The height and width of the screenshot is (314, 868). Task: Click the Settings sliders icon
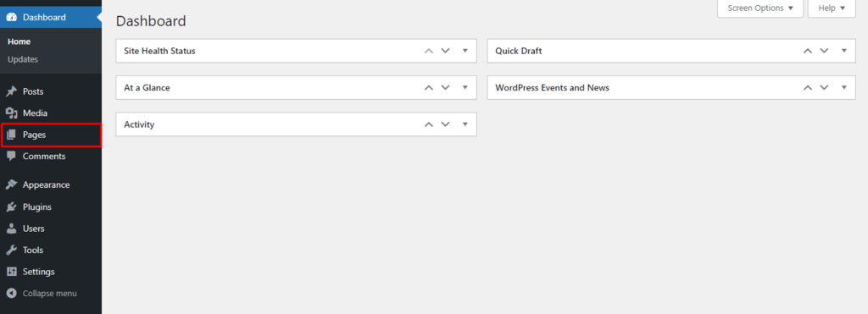pos(12,272)
